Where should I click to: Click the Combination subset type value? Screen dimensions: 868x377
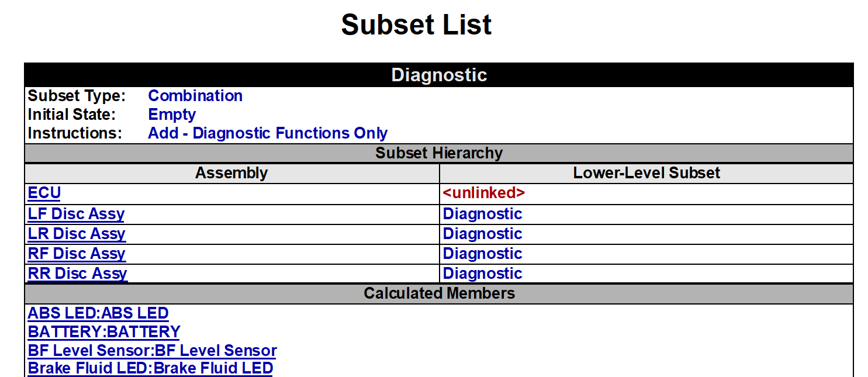pos(195,96)
